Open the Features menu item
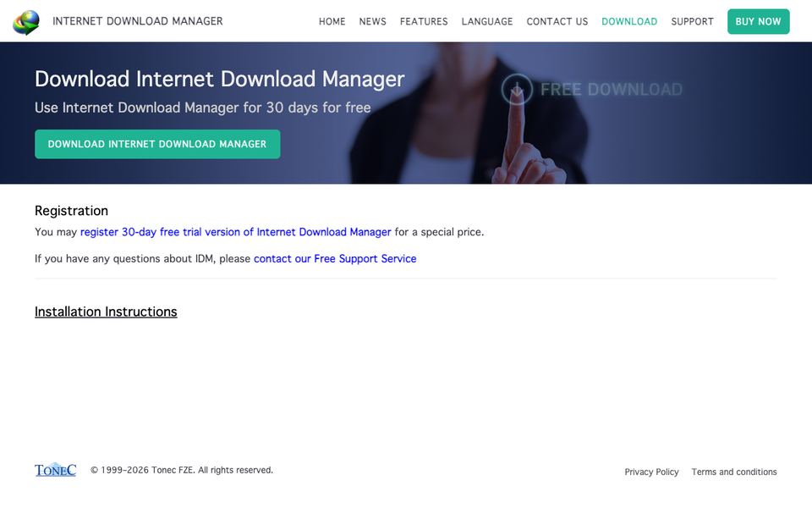This screenshot has width=812, height=508. pyautogui.click(x=424, y=22)
